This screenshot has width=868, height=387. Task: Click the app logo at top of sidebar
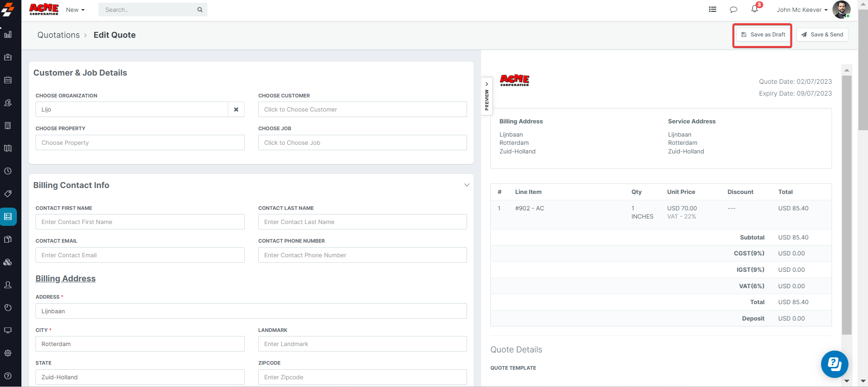(8, 10)
